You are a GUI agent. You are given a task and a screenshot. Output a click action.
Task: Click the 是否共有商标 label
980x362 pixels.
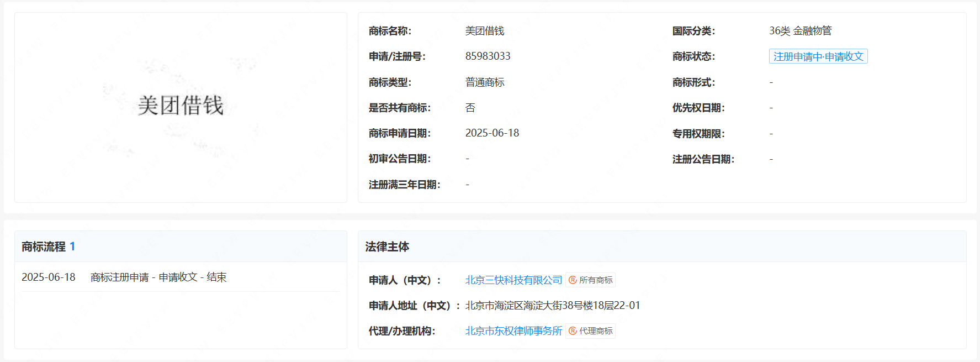click(400, 108)
